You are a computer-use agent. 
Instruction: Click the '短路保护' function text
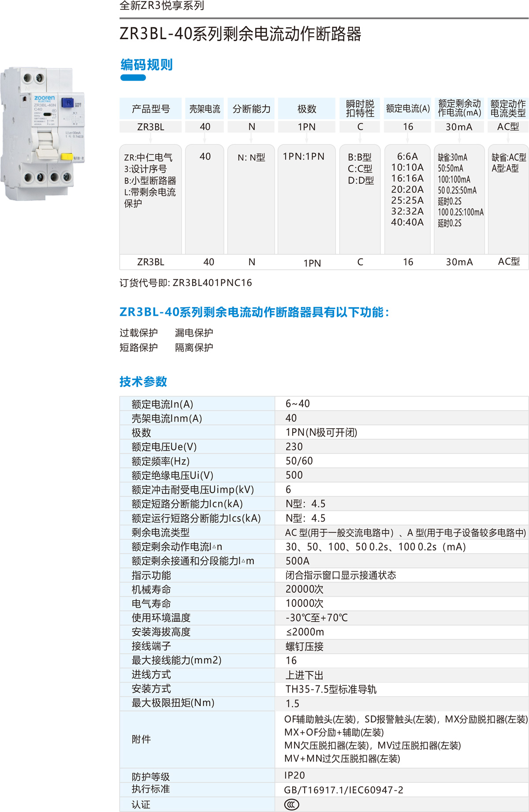point(138,348)
